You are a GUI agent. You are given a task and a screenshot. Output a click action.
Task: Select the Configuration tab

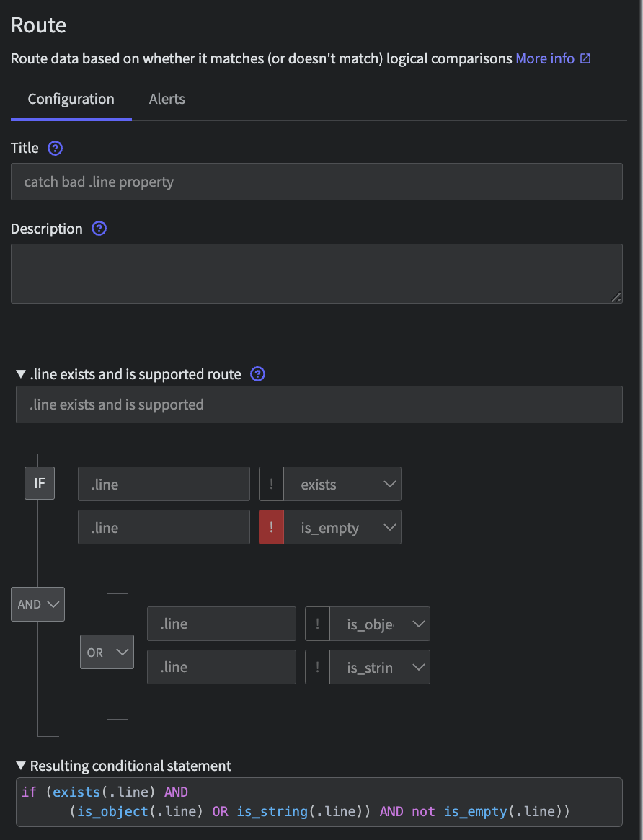pyautogui.click(x=71, y=99)
